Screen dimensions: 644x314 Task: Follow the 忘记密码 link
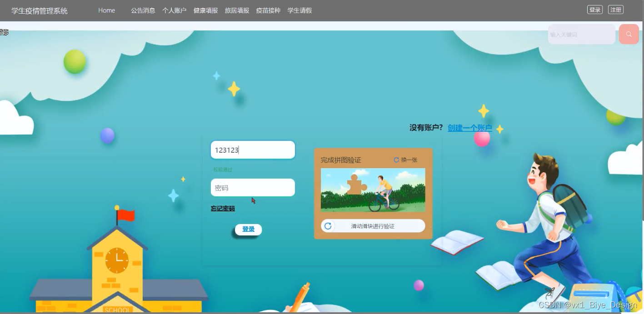[x=223, y=209]
